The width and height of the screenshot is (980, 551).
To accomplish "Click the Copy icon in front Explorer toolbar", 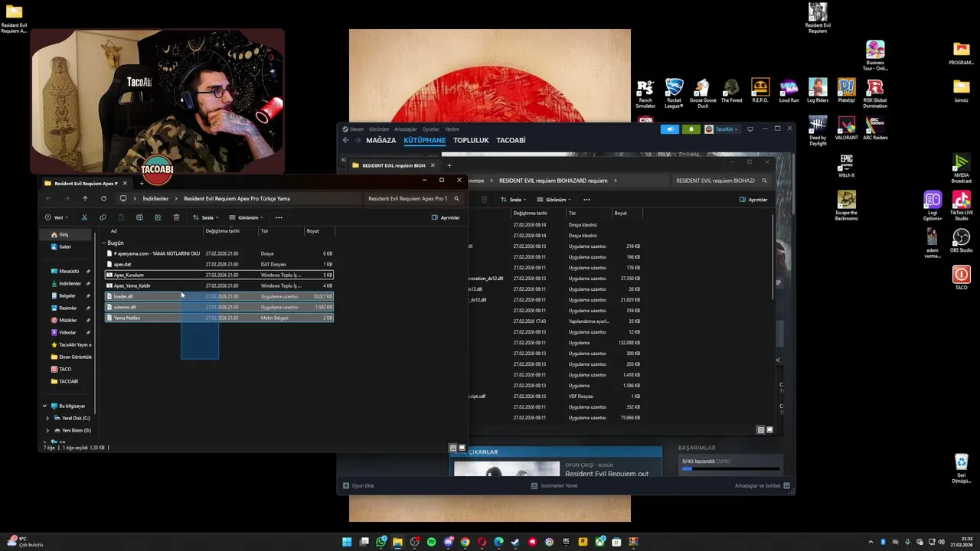I will [103, 217].
